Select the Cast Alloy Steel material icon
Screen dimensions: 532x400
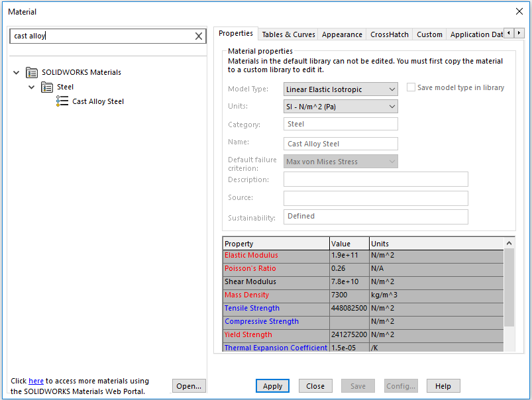click(62, 101)
